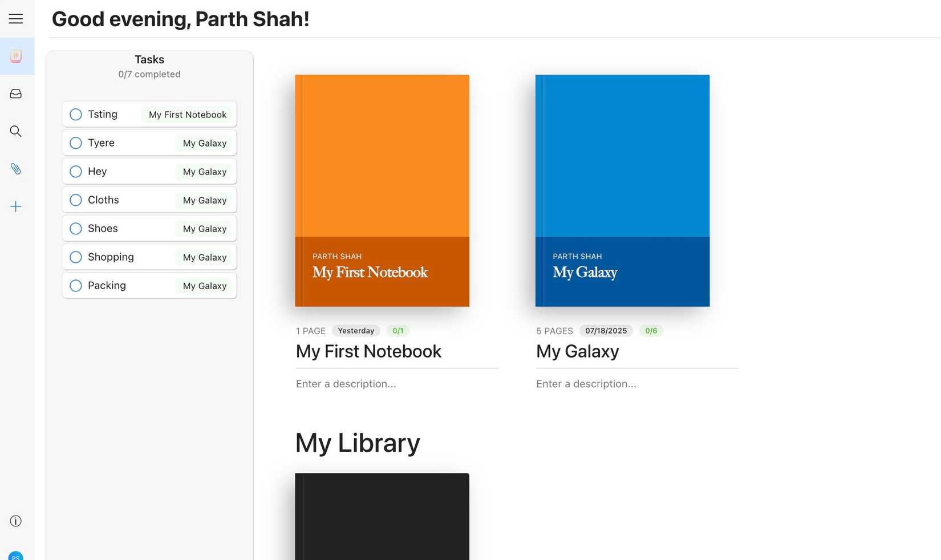The height and width of the screenshot is (560, 941).
Task: Check off the Shoes task
Action: (x=76, y=229)
